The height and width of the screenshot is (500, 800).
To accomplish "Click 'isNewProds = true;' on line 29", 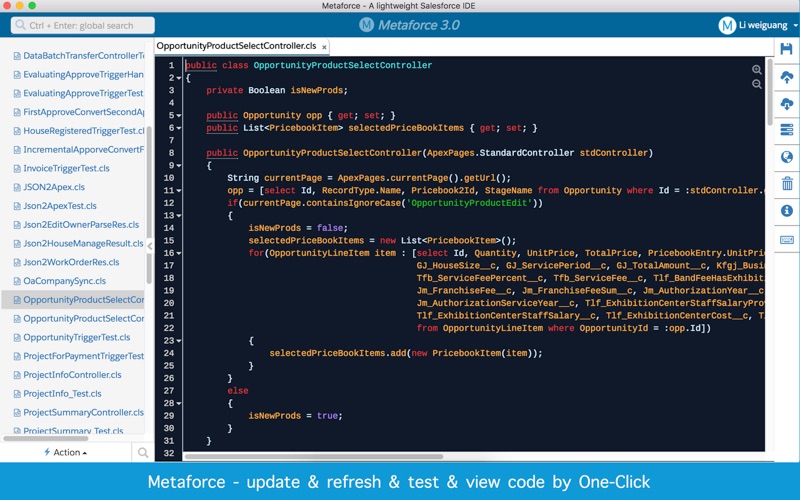I will 295,416.
